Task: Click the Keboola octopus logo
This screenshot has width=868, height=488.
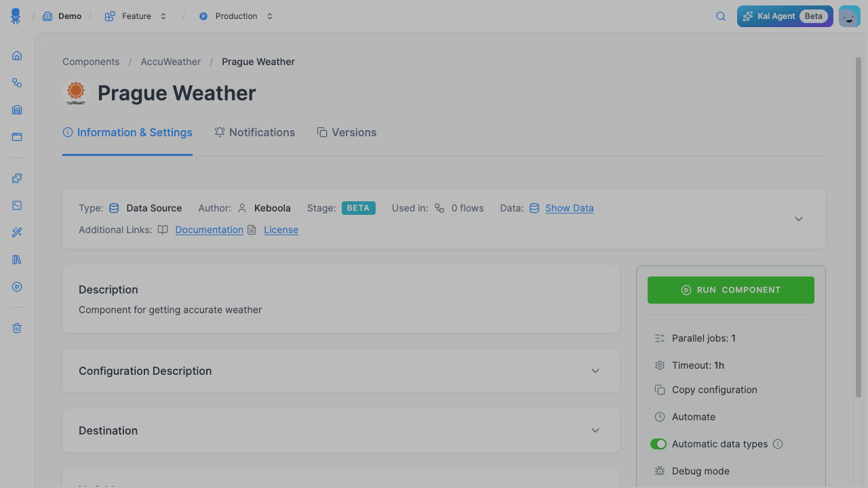Action: point(16,16)
